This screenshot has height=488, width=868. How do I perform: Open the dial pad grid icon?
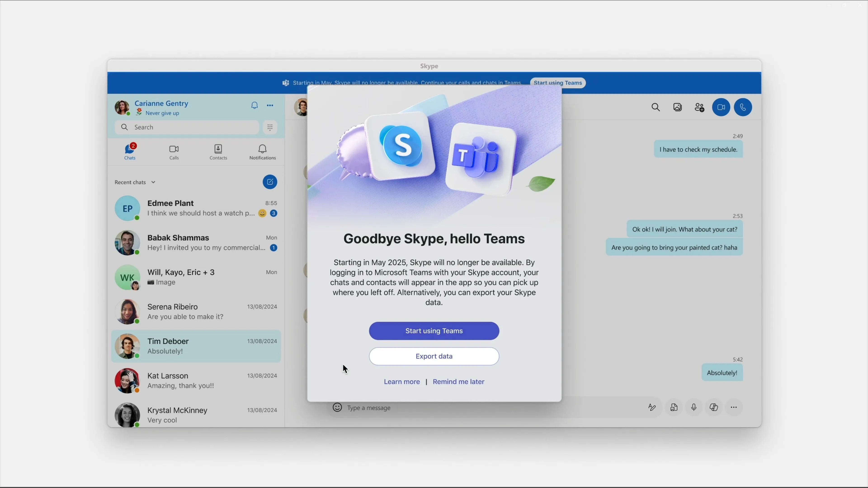[270, 127]
